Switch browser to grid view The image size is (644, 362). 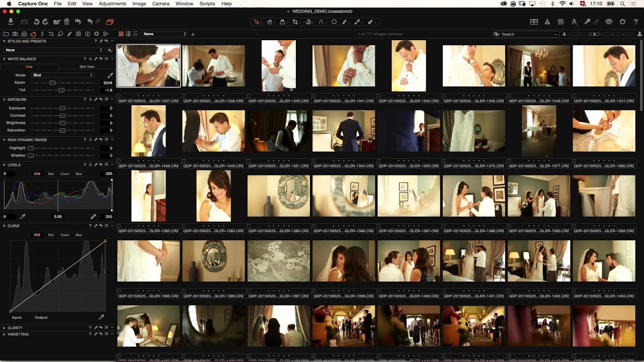coord(121,34)
